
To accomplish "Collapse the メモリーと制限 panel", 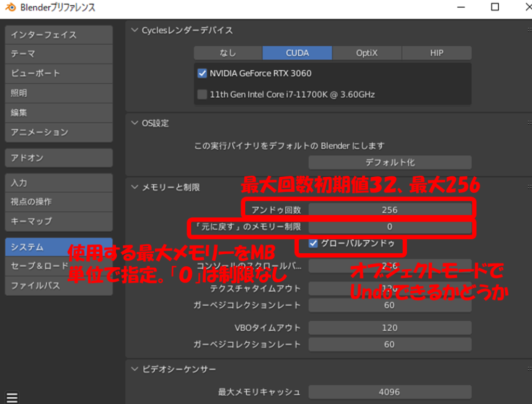I will [135, 187].
